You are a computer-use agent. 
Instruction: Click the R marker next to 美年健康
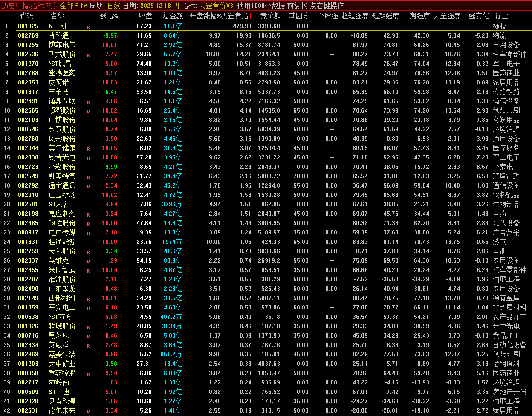88,149
